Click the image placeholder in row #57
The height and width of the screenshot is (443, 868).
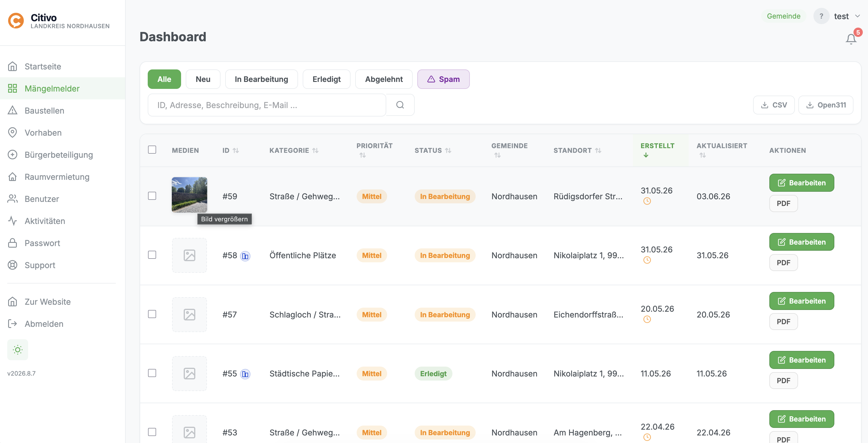[190, 315]
